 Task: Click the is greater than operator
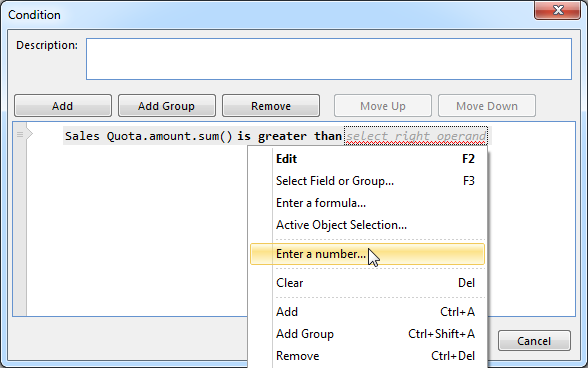(289, 136)
